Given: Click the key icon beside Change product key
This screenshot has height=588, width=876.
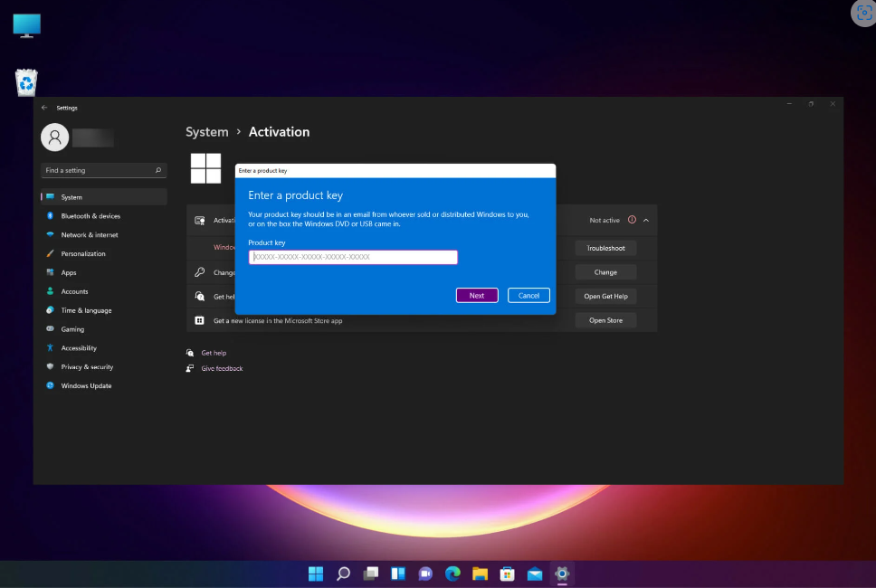Looking at the screenshot, I should tap(199, 272).
